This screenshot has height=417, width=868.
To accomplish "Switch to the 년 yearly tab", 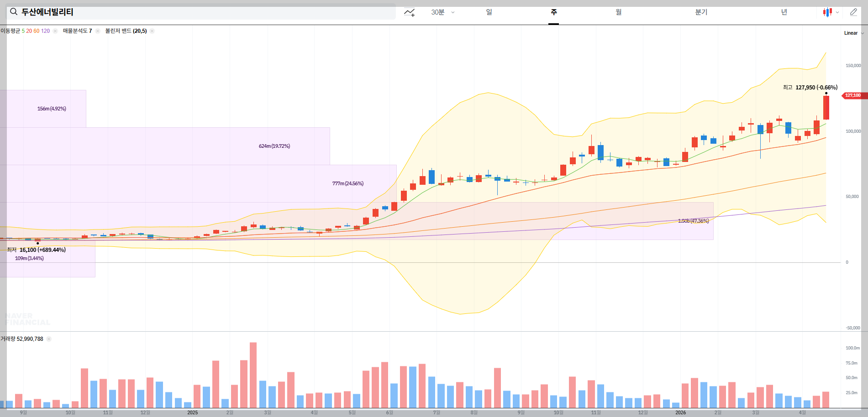I will pos(784,12).
